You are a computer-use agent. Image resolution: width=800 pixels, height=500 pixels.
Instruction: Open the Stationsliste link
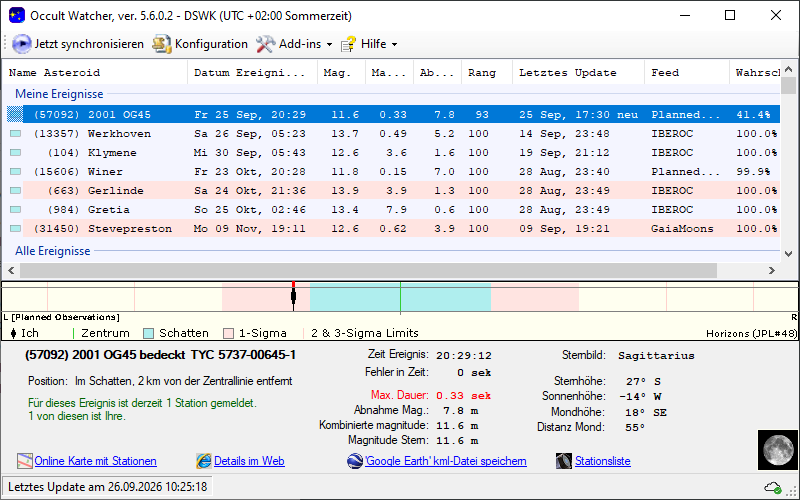(603, 461)
